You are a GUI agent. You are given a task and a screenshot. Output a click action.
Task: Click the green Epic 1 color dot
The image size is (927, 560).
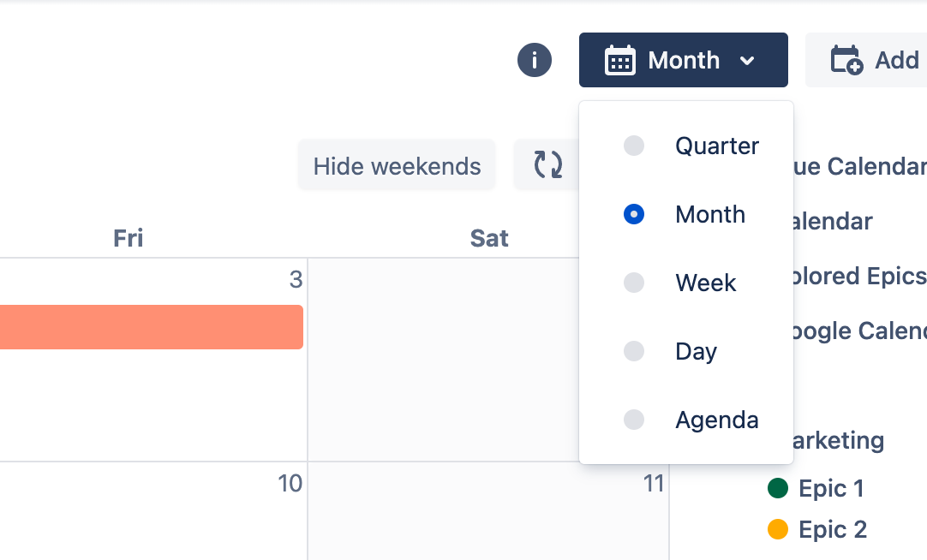pyautogui.click(x=778, y=488)
